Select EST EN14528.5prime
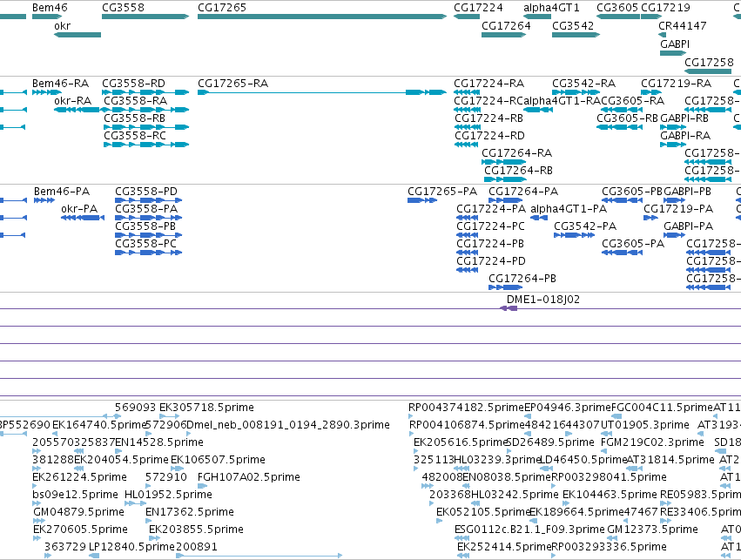This screenshot has width=741, height=560. click(x=159, y=442)
